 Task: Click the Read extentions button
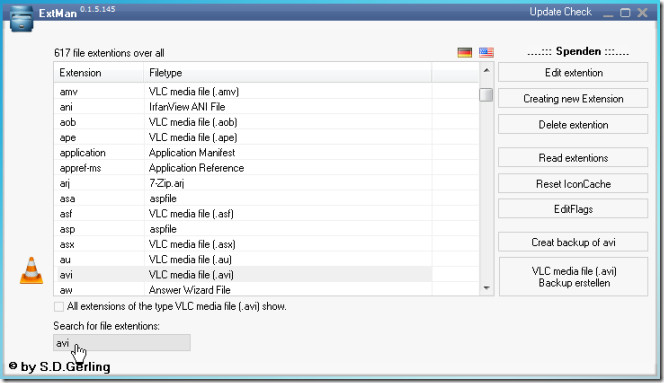click(x=573, y=158)
